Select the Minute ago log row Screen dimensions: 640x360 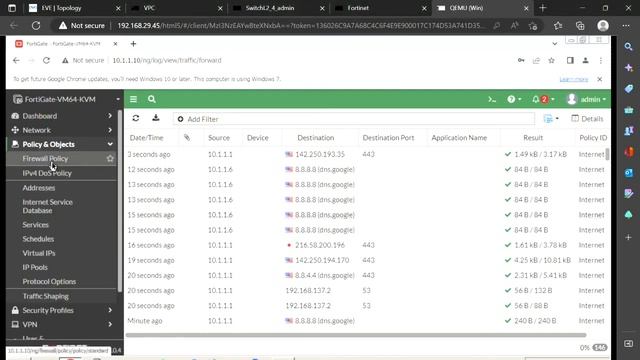click(x=367, y=321)
